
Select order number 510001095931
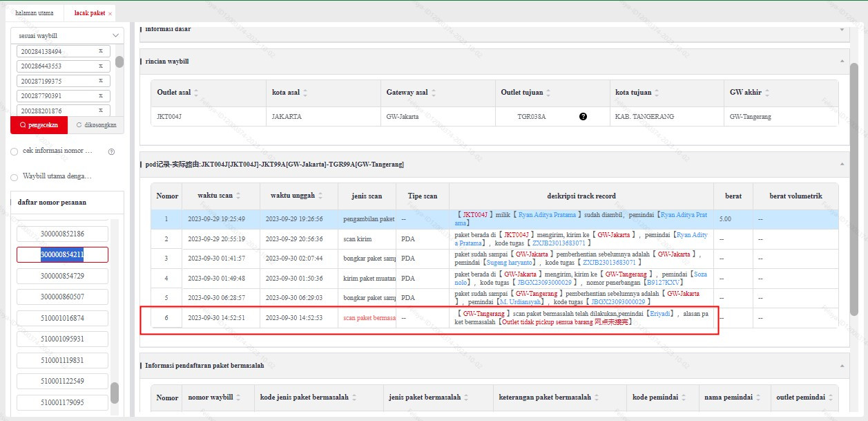tap(62, 339)
